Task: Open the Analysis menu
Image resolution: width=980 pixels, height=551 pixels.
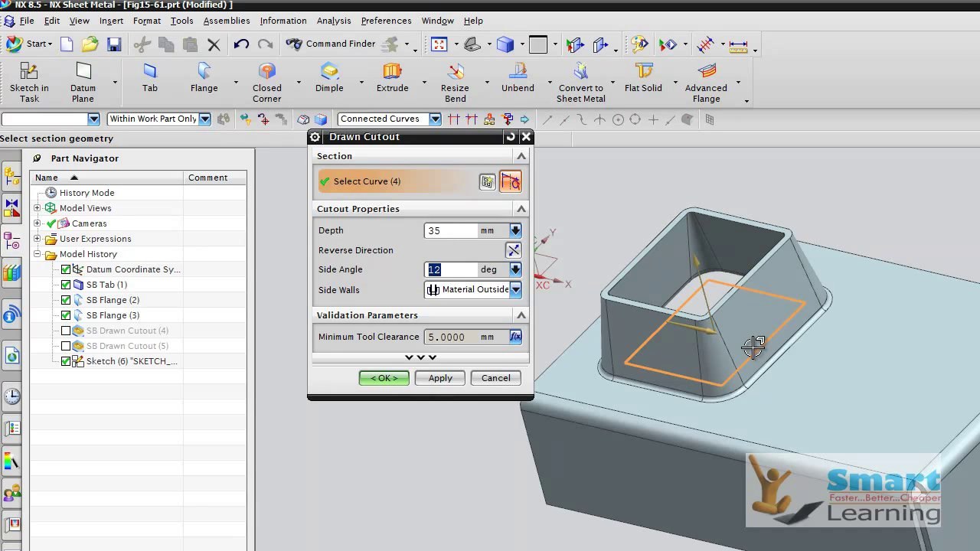Action: pyautogui.click(x=333, y=21)
